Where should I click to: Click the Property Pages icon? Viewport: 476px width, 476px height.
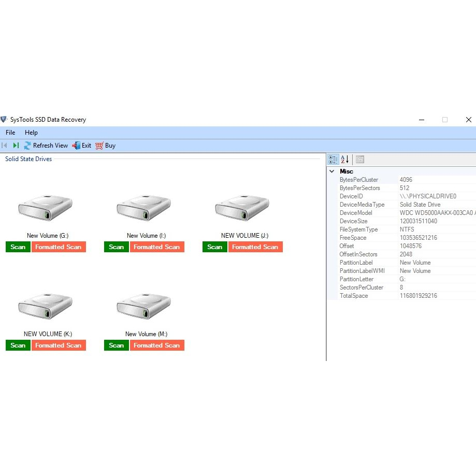click(x=360, y=160)
